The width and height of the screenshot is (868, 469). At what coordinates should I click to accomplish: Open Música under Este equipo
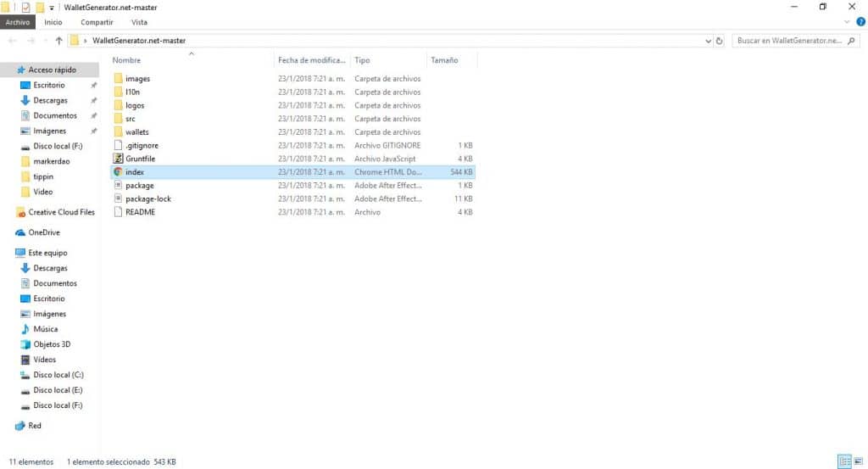click(x=45, y=329)
